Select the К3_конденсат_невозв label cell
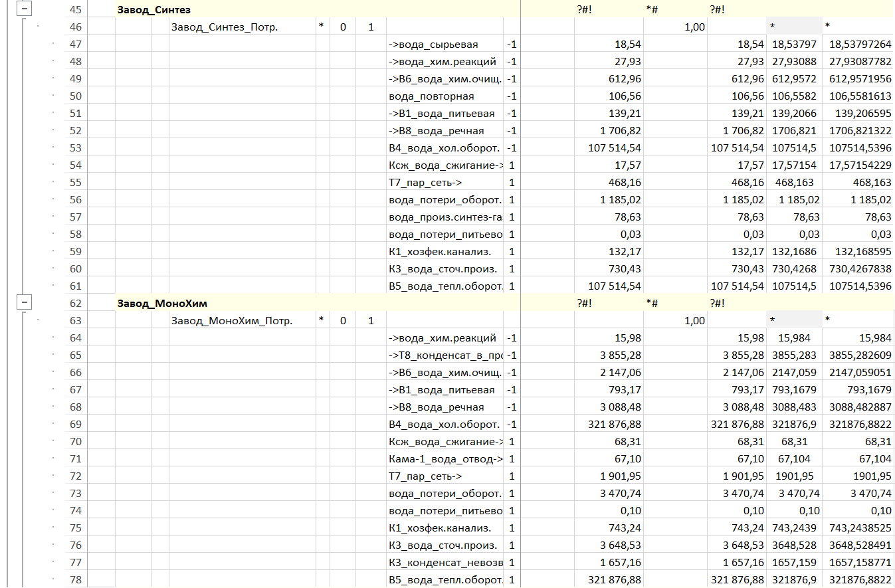This screenshot has height=588, width=895. (445, 563)
